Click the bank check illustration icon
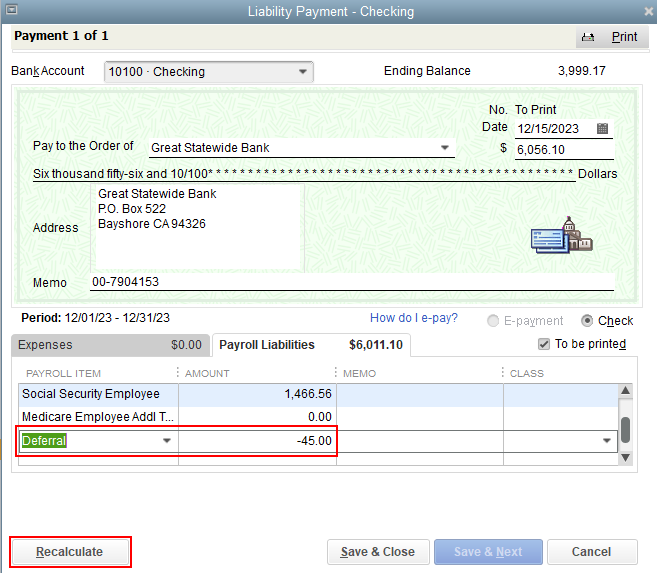The image size is (657, 573). tap(561, 235)
